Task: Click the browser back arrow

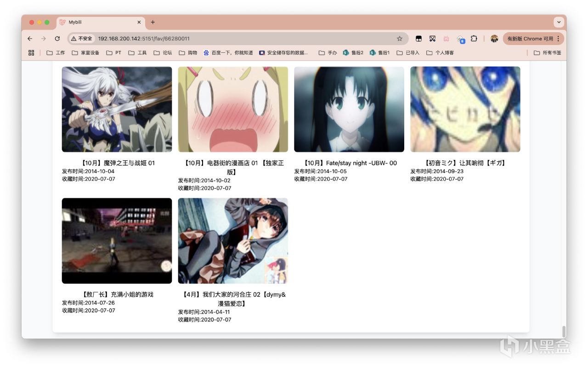Action: (x=30, y=39)
